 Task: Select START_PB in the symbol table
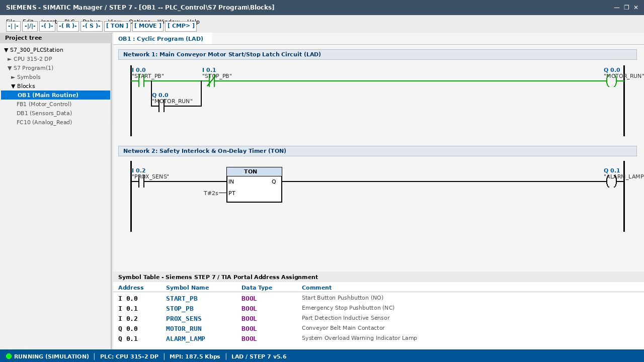[182, 299]
